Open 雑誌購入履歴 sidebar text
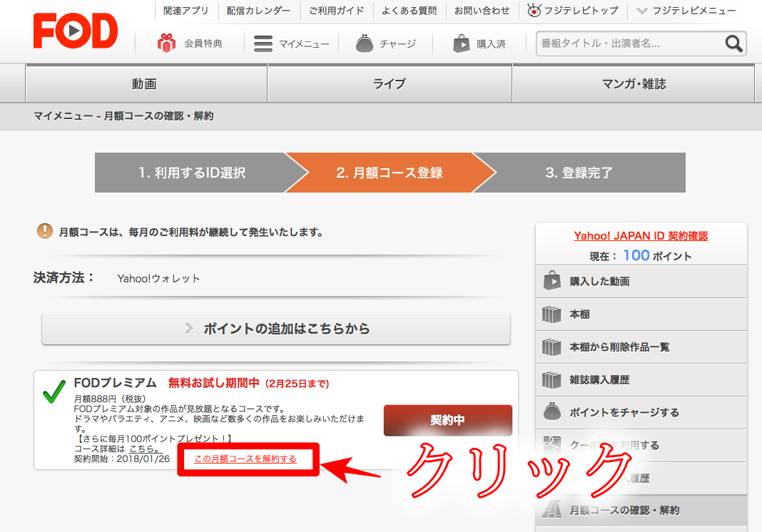Image resolution: width=762 pixels, height=532 pixels. [599, 379]
